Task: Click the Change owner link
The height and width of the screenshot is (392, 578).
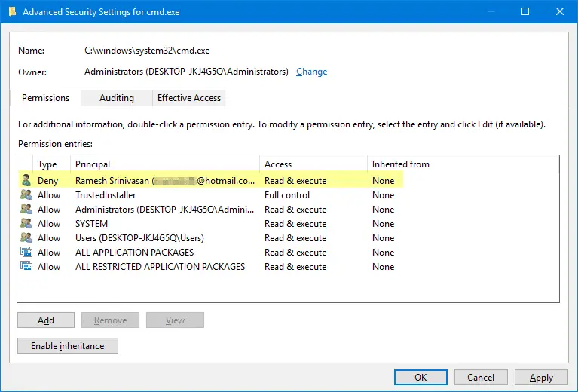Action: (311, 72)
